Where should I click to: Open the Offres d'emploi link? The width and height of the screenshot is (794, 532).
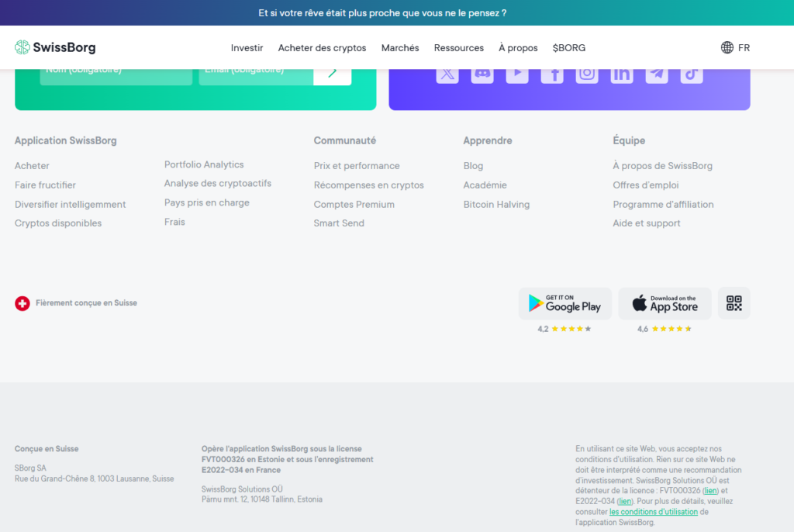(646, 185)
